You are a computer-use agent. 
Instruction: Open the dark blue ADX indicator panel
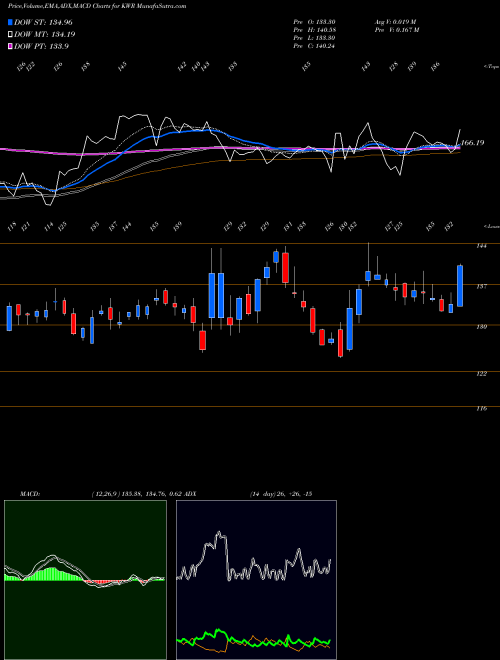tap(256, 580)
